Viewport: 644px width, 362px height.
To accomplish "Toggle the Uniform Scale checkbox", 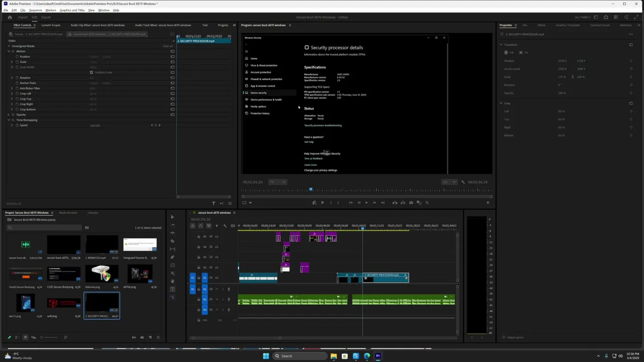I will [91, 72].
